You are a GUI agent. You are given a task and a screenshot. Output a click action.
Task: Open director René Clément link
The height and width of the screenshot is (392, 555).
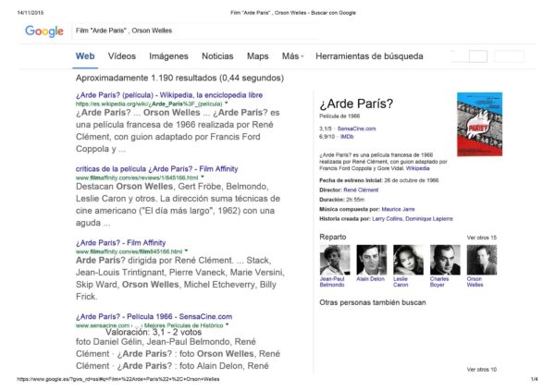(x=361, y=190)
